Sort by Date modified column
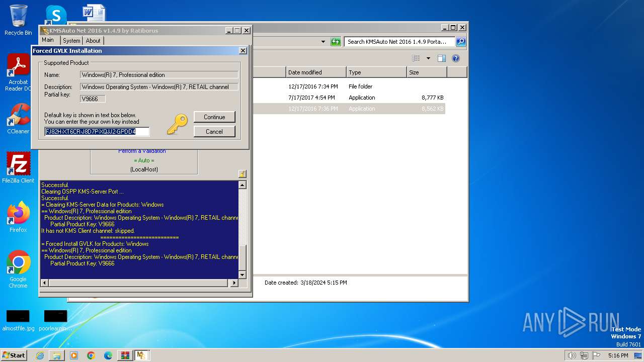Image resolution: width=644 pixels, height=362 pixels. (x=316, y=72)
